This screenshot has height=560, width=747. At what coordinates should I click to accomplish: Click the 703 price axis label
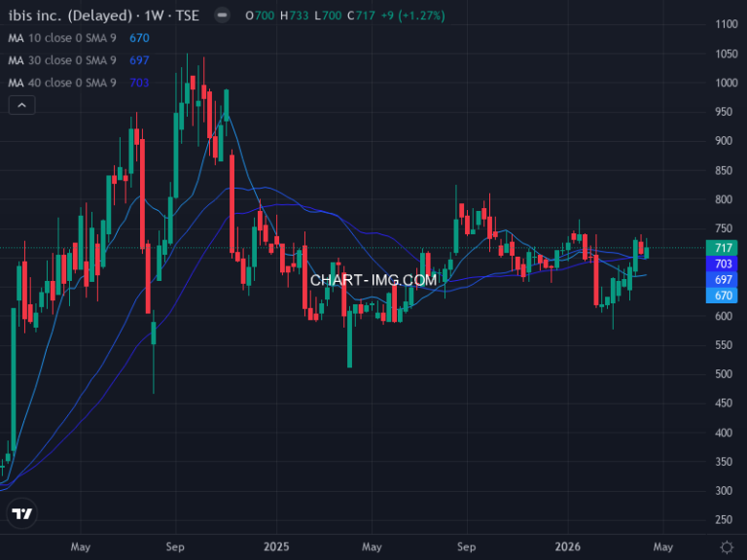(x=722, y=263)
